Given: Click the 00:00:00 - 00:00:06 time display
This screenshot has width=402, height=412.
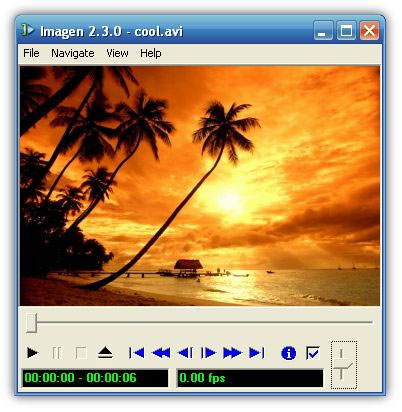Looking at the screenshot, I should [95, 378].
